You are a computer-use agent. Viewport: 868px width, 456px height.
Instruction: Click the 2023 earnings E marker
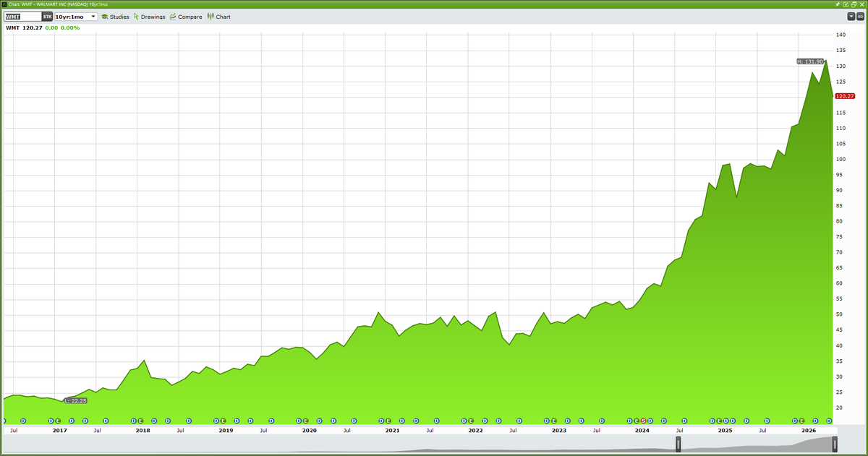coord(554,420)
